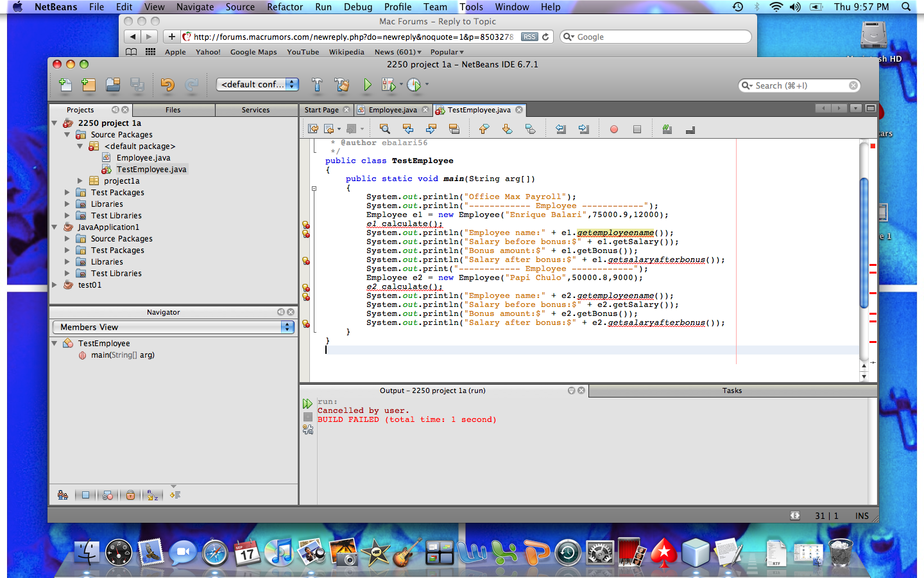The height and width of the screenshot is (578, 924).
Task: Click Google Maps bookmark in Safari window
Action: click(253, 52)
